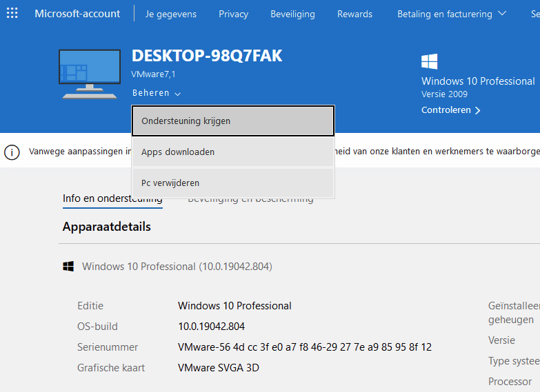
Task: Click the information icon in the notice banner
Action: click(x=12, y=152)
